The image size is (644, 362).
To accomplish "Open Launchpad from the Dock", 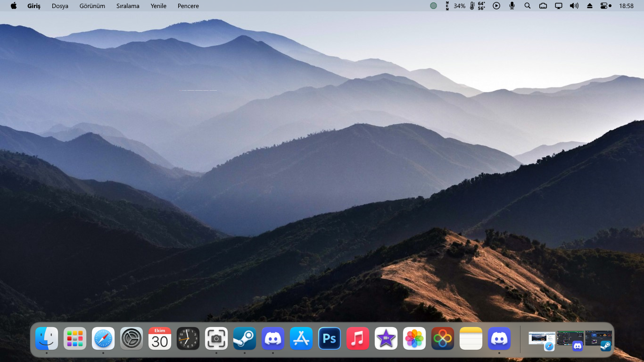I will [74, 338].
